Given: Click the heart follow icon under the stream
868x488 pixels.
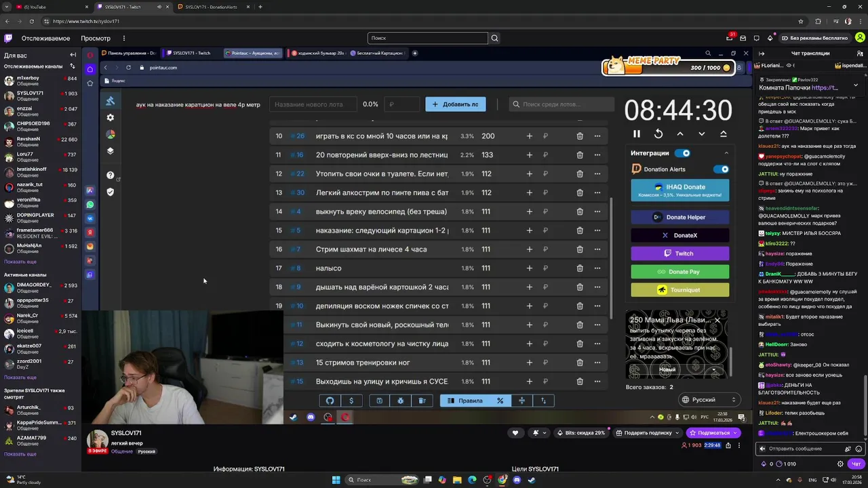Looking at the screenshot, I should click(x=515, y=433).
